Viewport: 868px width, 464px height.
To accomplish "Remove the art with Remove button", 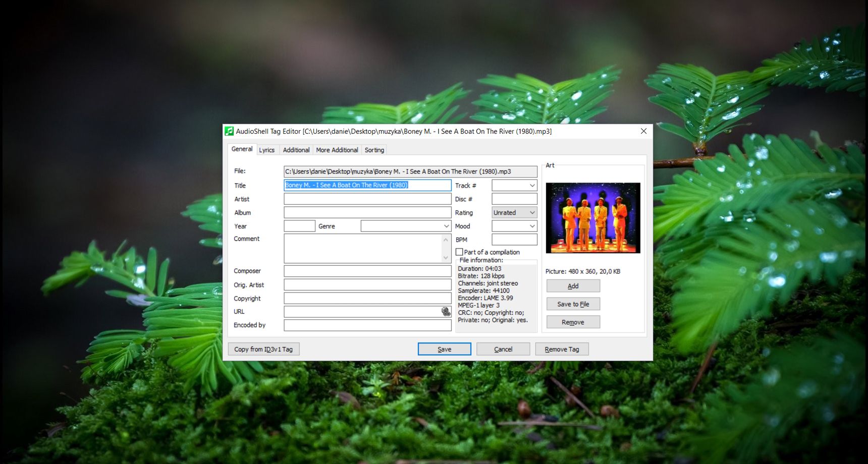I will (x=573, y=322).
